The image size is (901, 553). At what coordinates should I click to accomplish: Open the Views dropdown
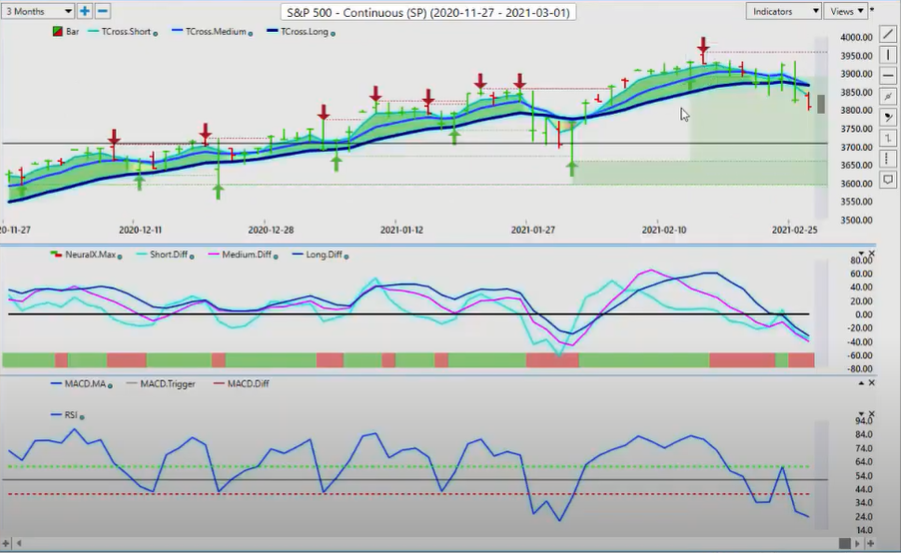[x=846, y=11]
